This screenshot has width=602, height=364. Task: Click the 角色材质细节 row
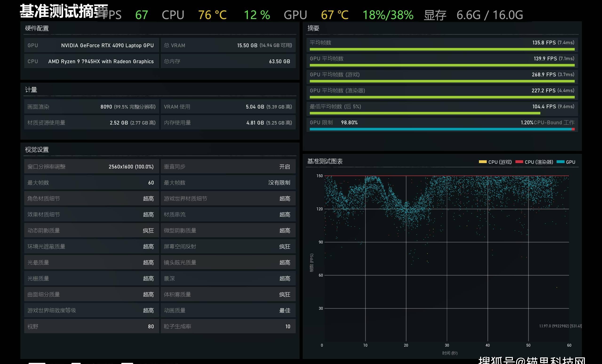[x=92, y=199]
